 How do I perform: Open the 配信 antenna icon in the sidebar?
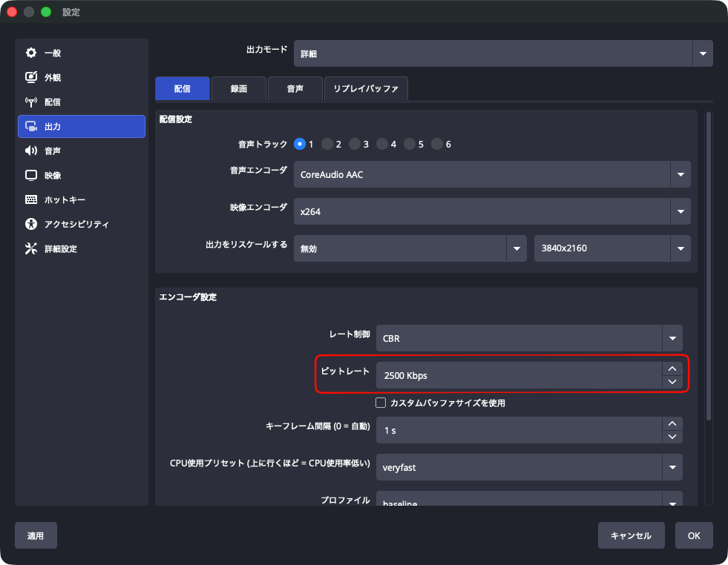31,102
